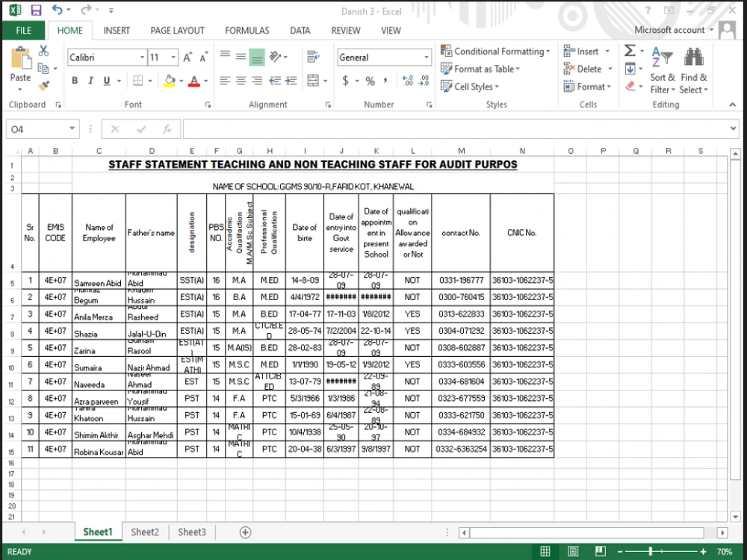This screenshot has height=560, width=747.
Task: Switch to the INSERT tab
Action: coord(117,31)
